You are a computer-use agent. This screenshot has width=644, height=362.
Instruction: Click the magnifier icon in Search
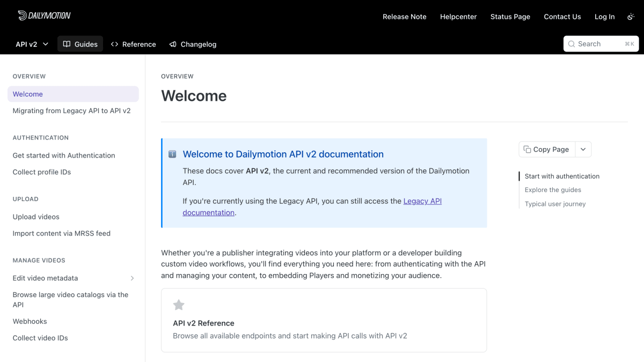pyautogui.click(x=572, y=44)
